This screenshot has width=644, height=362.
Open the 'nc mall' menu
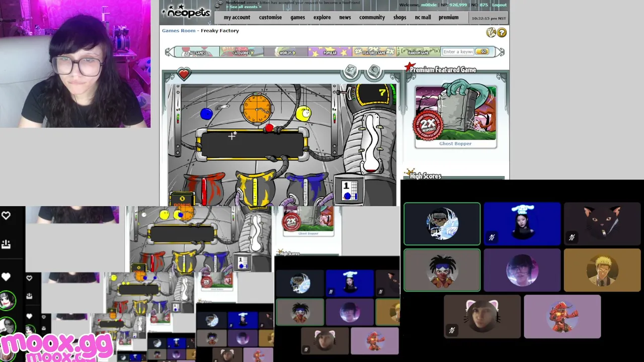(x=423, y=18)
